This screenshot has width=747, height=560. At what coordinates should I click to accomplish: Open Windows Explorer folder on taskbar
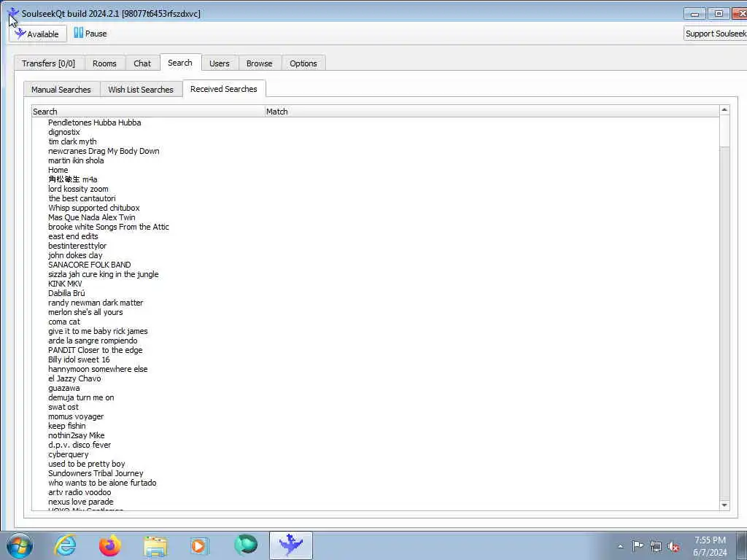point(155,545)
